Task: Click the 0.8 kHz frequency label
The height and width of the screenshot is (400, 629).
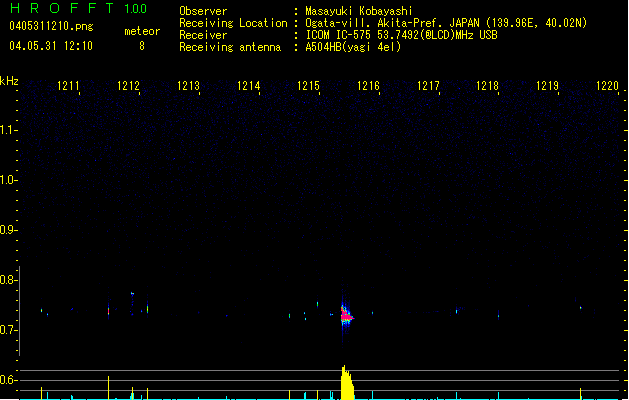Action: click(x=8, y=280)
